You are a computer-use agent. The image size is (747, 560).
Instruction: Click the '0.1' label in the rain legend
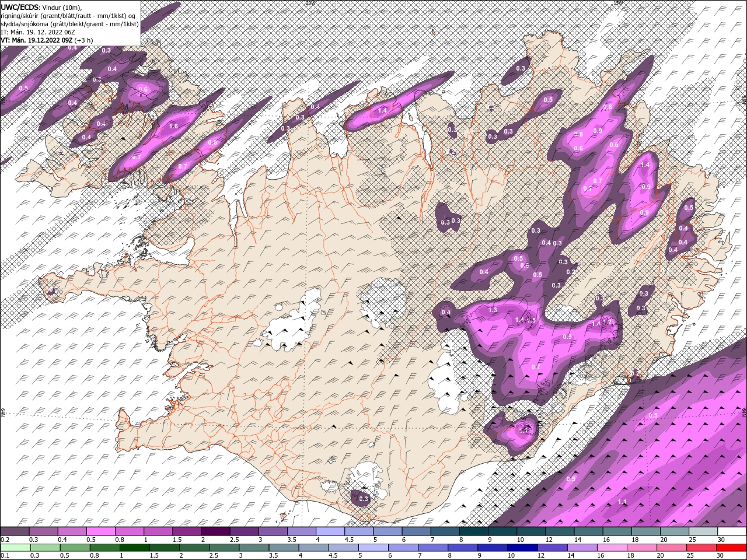5,556
